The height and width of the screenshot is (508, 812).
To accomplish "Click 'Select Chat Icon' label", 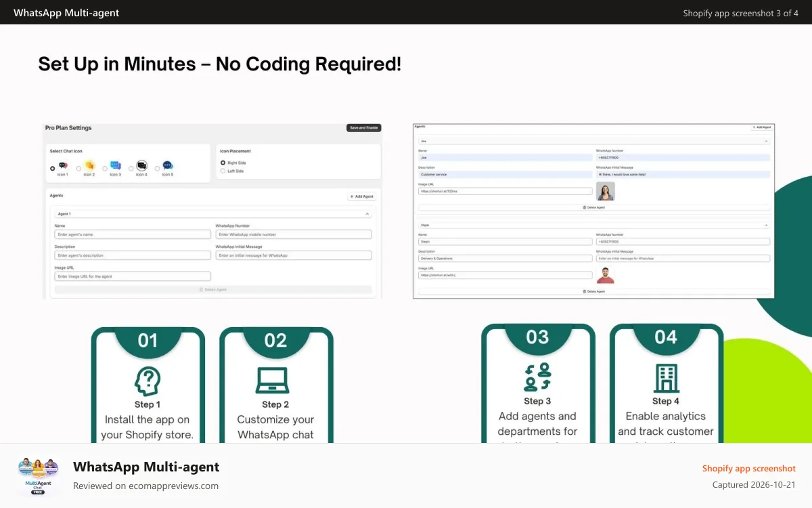I will coord(66,151).
